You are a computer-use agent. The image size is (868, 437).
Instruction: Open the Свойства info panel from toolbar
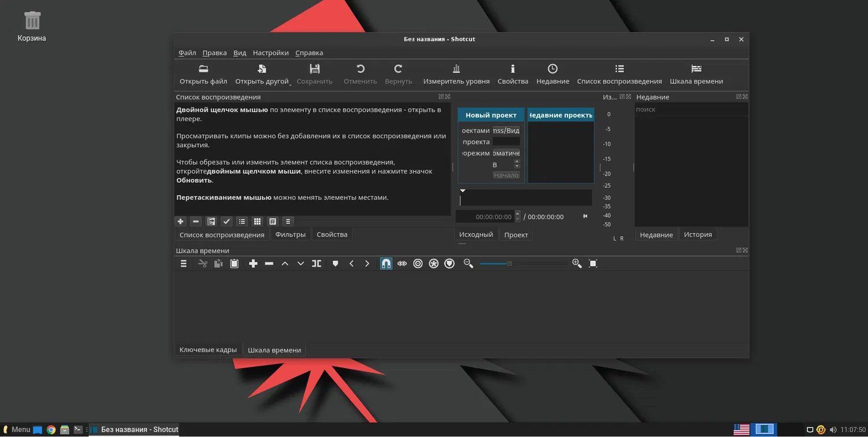point(513,75)
